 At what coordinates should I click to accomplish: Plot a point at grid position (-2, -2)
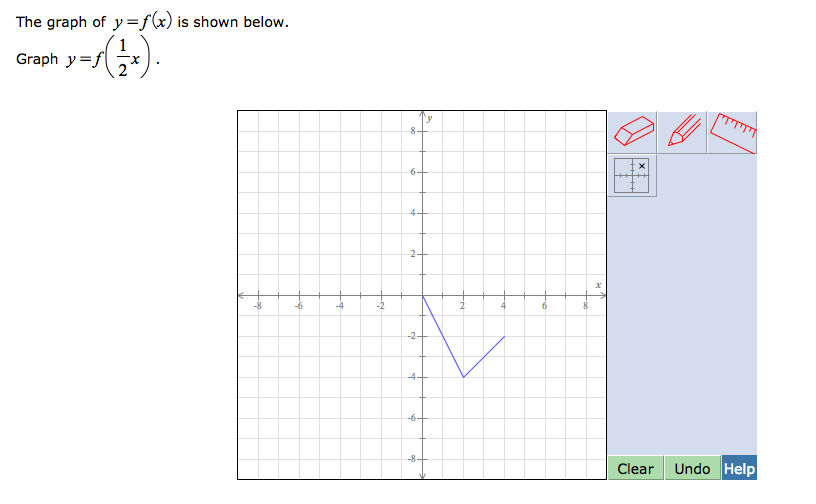381,336
